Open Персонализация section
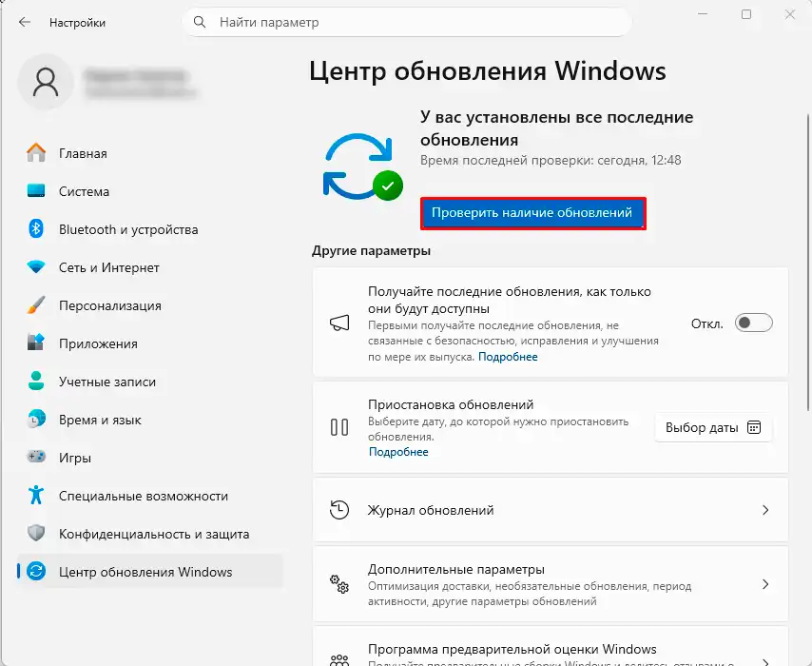This screenshot has width=812, height=666. [150, 305]
